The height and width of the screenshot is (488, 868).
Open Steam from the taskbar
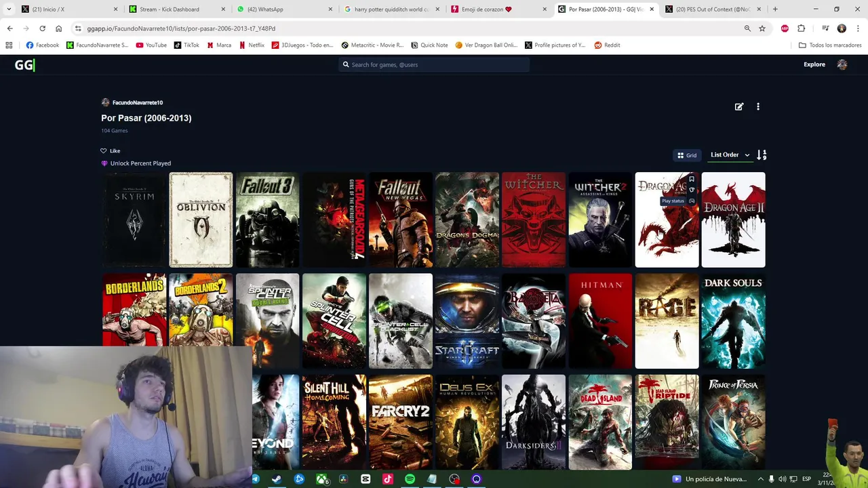(277, 479)
